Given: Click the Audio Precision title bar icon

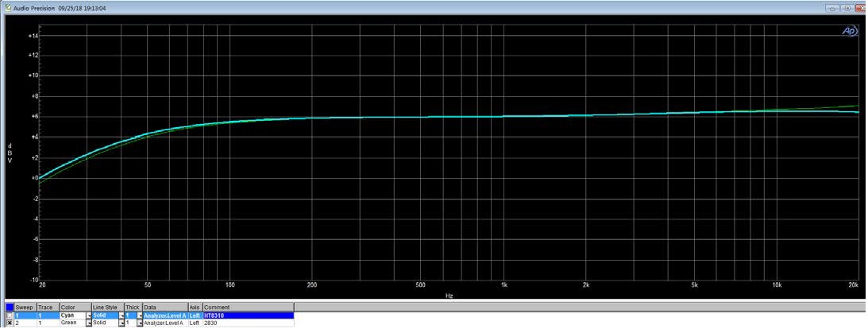Looking at the screenshot, I should tap(6, 7).
